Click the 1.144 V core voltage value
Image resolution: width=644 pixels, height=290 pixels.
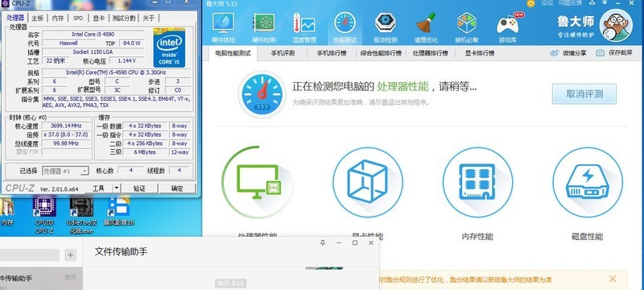click(127, 60)
